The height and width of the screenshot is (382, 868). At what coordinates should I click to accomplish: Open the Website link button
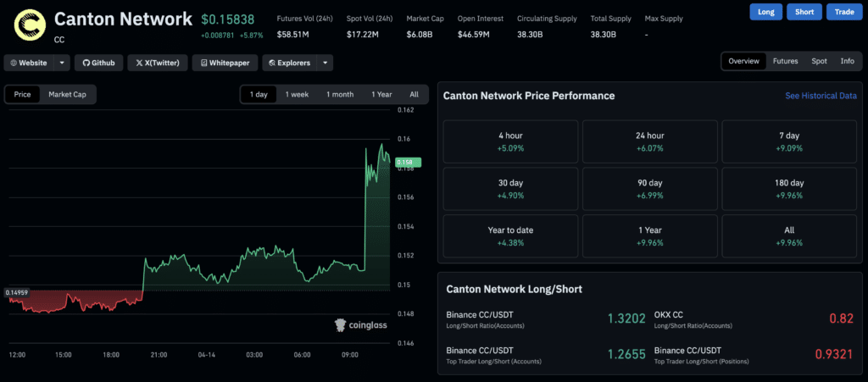point(29,63)
